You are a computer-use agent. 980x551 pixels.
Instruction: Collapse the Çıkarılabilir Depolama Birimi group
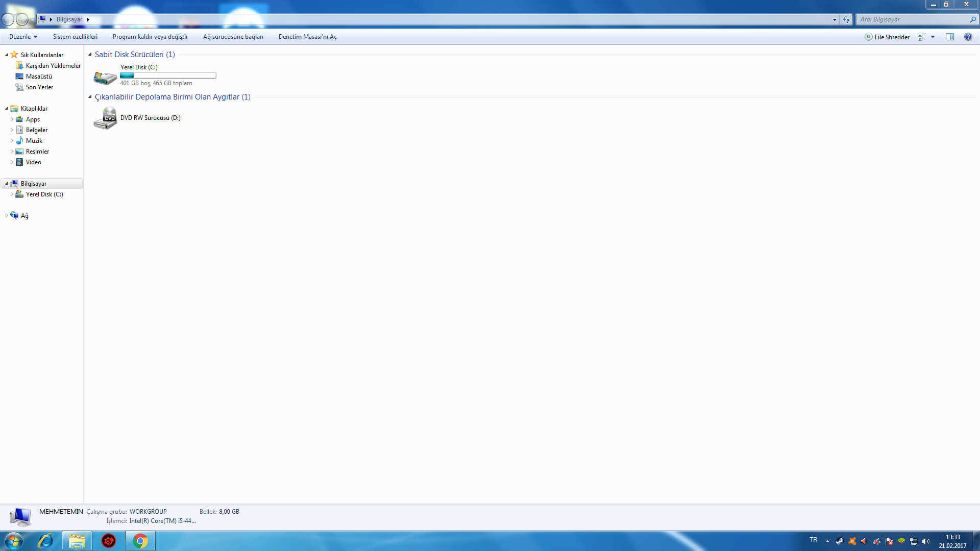90,97
